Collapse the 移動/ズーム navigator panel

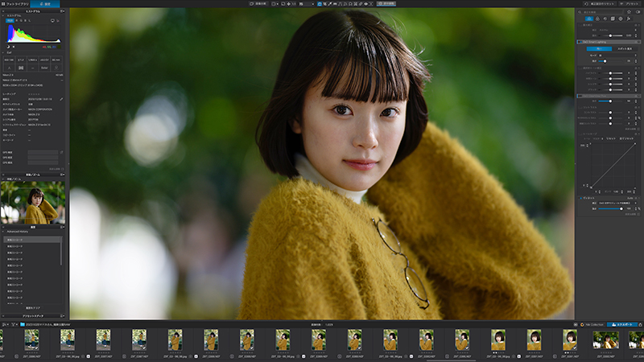(x=3, y=179)
